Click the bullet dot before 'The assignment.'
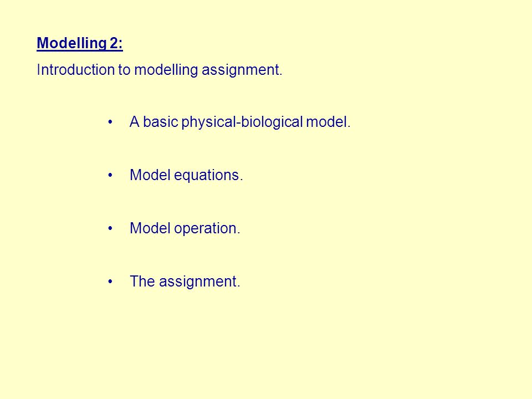 click(110, 282)
